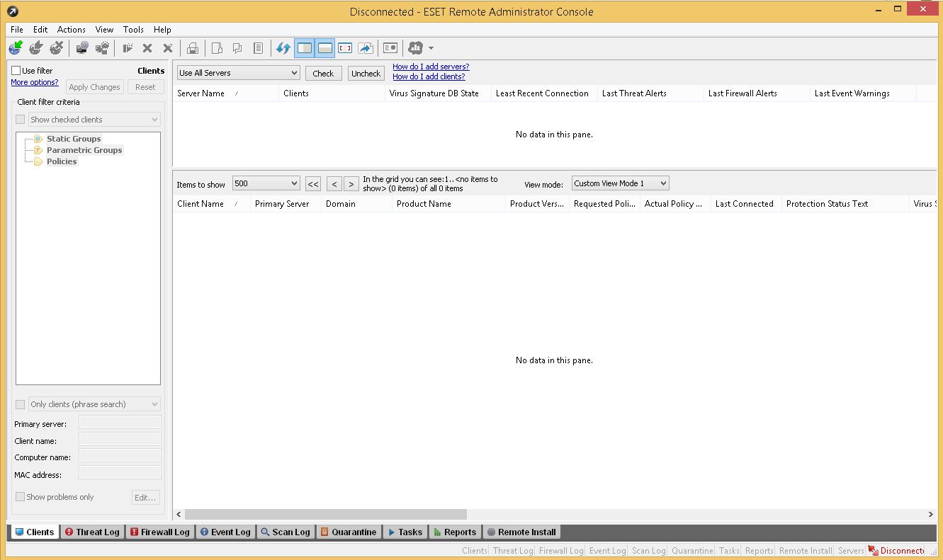Toggle the Only clients phrase search checkbox

20,404
